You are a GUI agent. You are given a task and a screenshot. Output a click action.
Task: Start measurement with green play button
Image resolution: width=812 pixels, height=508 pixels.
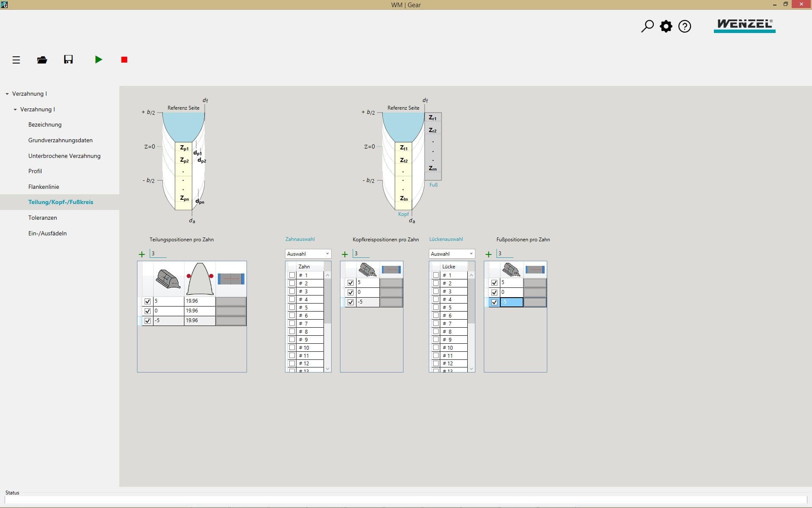click(99, 60)
